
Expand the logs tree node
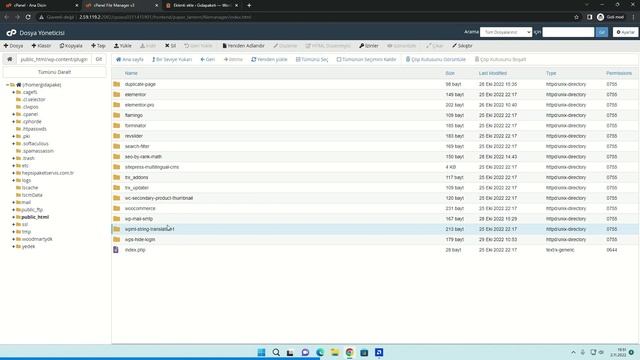point(13,180)
